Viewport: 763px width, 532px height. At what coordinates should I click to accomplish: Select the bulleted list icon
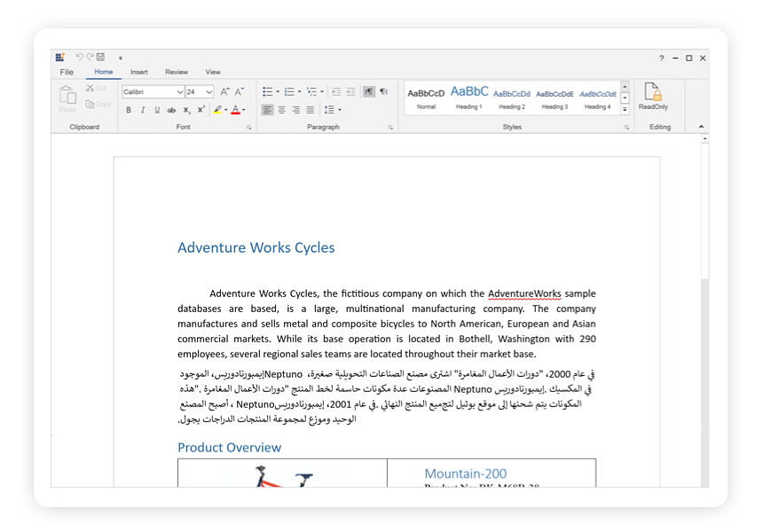pos(266,91)
